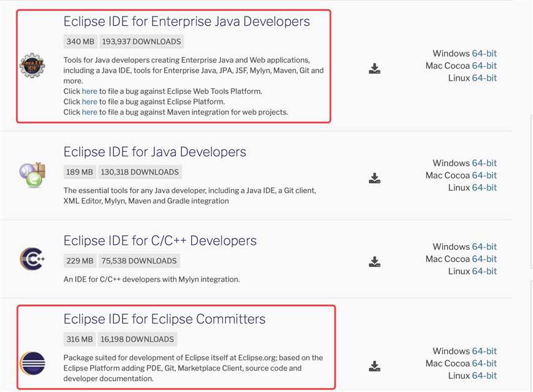Download Java Developers Mac Cocoa 64-bit

click(x=484, y=175)
